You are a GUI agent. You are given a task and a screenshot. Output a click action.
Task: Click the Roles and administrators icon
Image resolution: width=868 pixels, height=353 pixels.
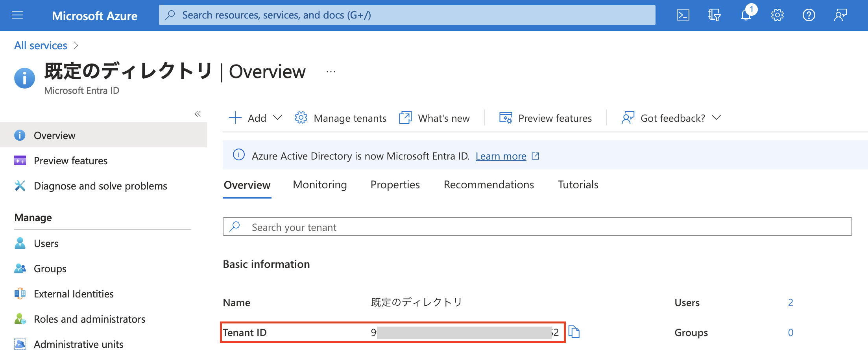20,319
